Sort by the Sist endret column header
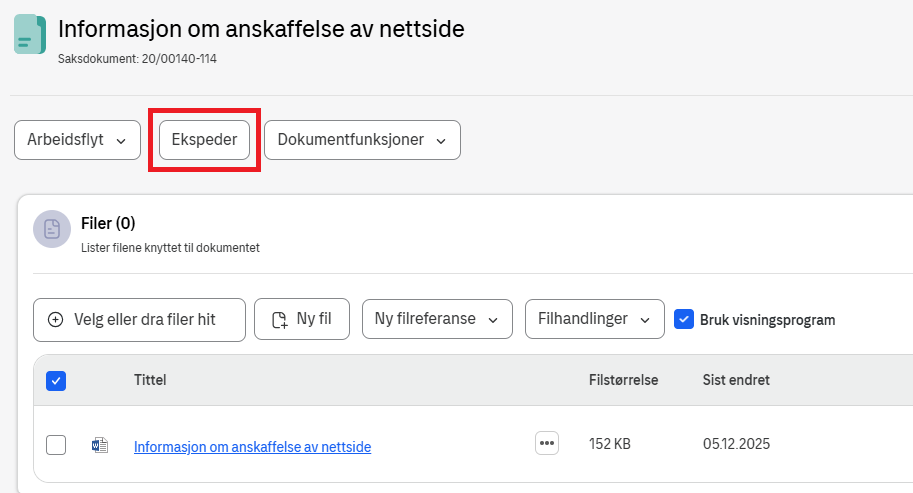Image resolution: width=913 pixels, height=493 pixels. (736, 380)
